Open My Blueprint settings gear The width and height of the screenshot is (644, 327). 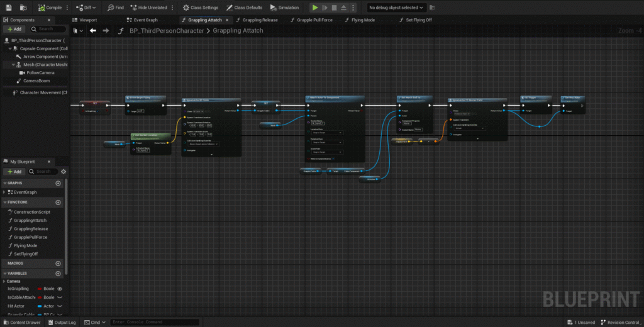tap(64, 171)
